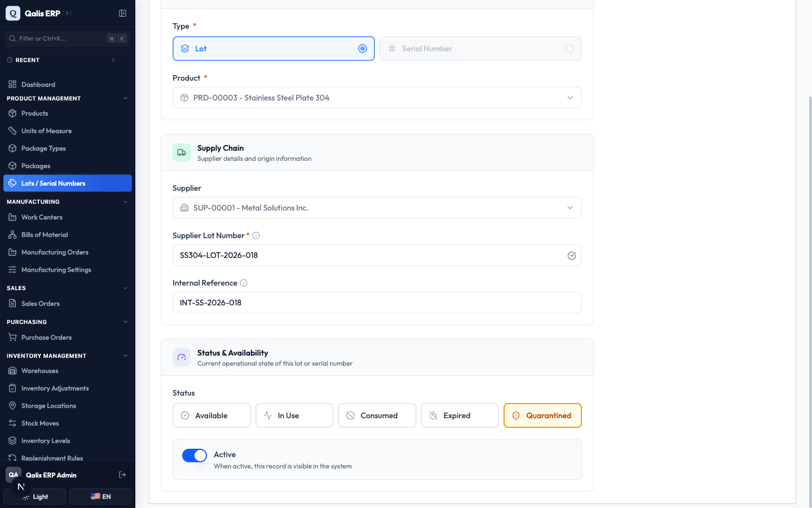Open the Product dropdown
The height and width of the screenshot is (508, 812).
point(377,98)
